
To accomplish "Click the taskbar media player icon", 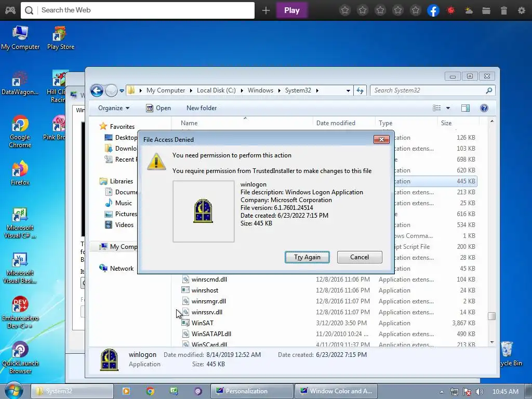I will 126,391.
